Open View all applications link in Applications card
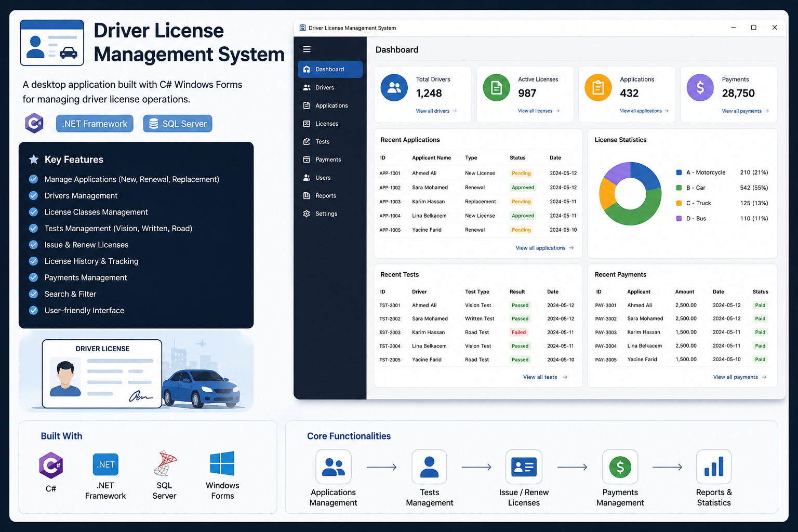This screenshot has height=532, width=798. [x=644, y=111]
